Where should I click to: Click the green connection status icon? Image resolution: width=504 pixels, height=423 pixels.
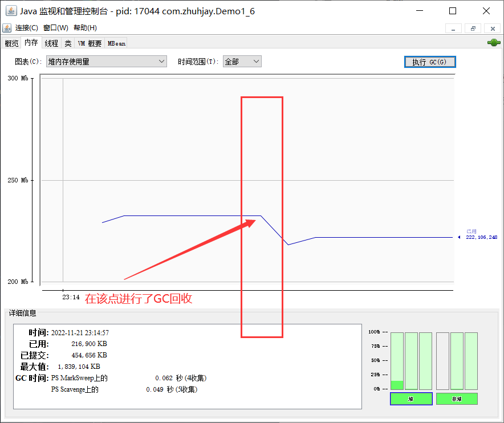pyautogui.click(x=493, y=43)
